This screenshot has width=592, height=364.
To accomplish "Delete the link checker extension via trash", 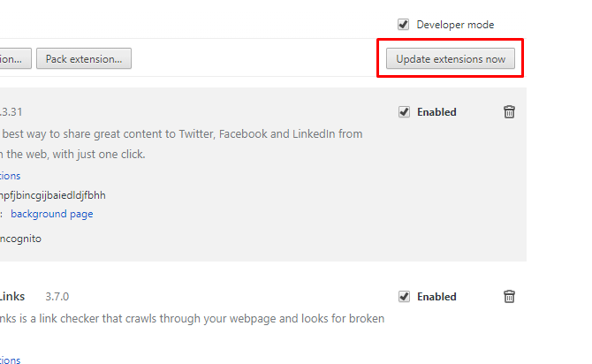I will point(509,297).
